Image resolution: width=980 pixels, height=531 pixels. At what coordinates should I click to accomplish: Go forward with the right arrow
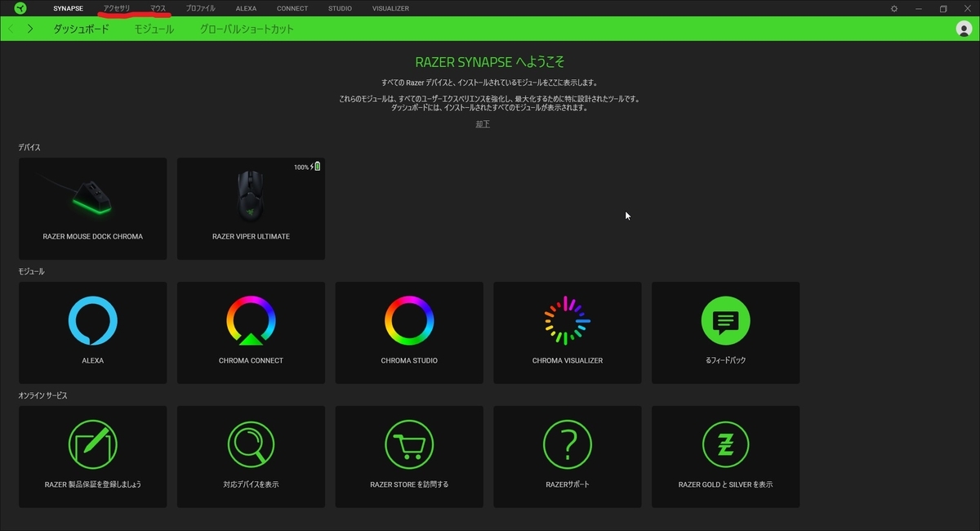coord(30,29)
